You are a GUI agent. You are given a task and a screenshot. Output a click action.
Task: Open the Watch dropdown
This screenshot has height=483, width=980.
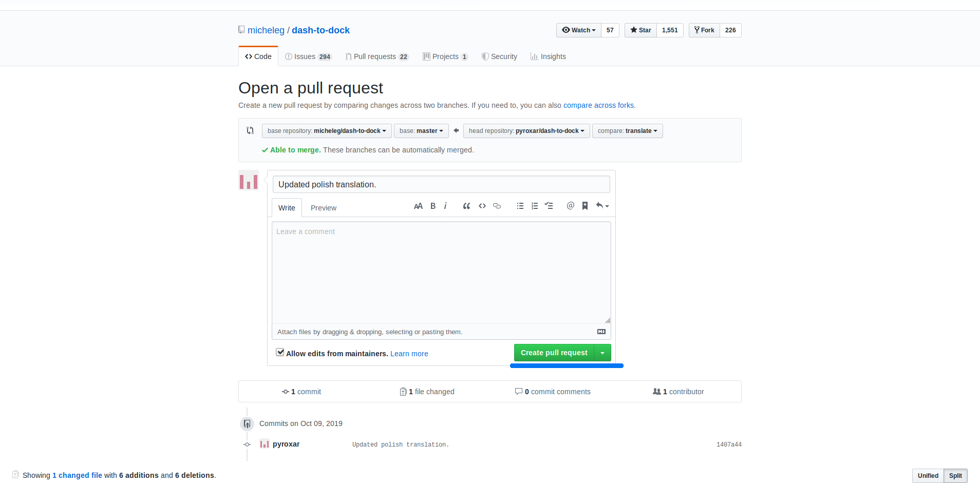(x=579, y=30)
